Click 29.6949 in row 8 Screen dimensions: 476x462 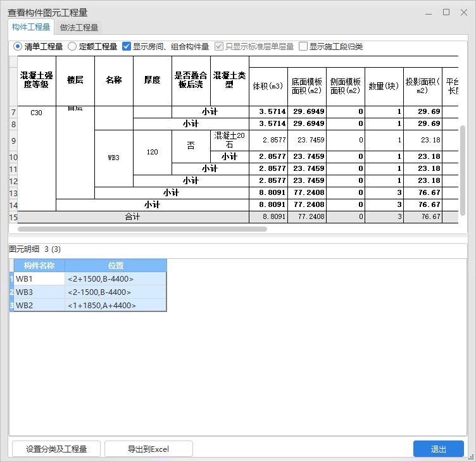tap(307, 124)
